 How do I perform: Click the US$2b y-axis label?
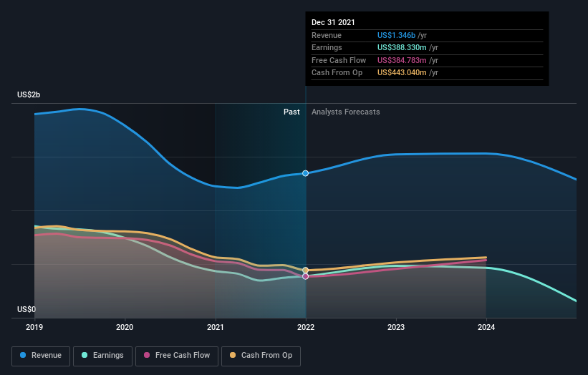click(x=29, y=94)
